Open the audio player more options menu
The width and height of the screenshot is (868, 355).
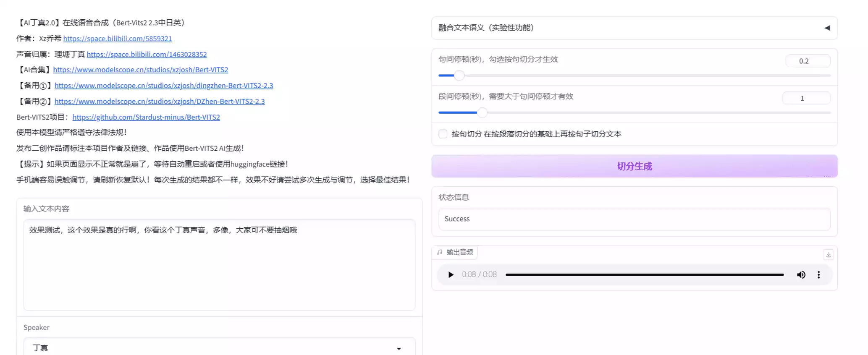click(x=818, y=275)
